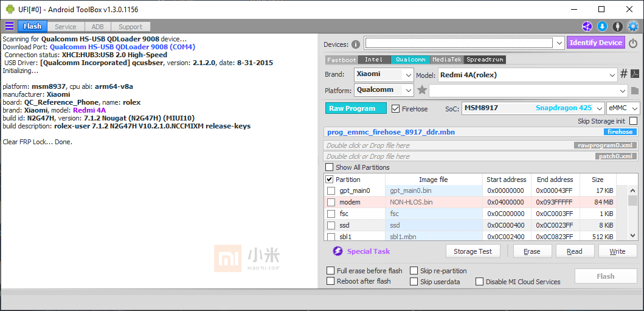Click the star favorite icon by Platform
The height and width of the screenshot is (311, 644).
422,90
